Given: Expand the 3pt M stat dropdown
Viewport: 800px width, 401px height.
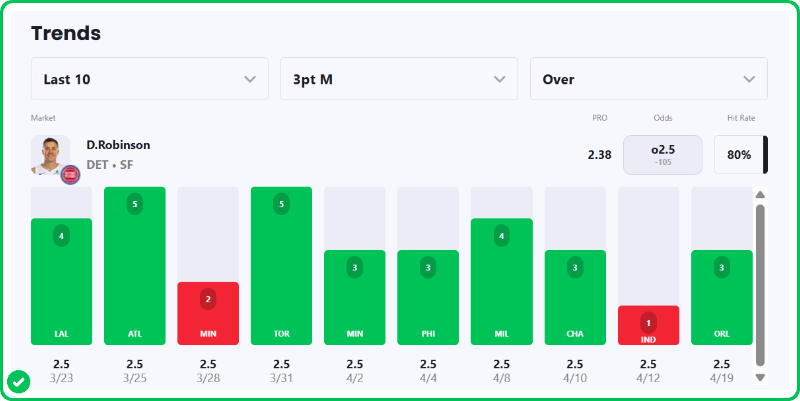Looking at the screenshot, I should 399,79.
